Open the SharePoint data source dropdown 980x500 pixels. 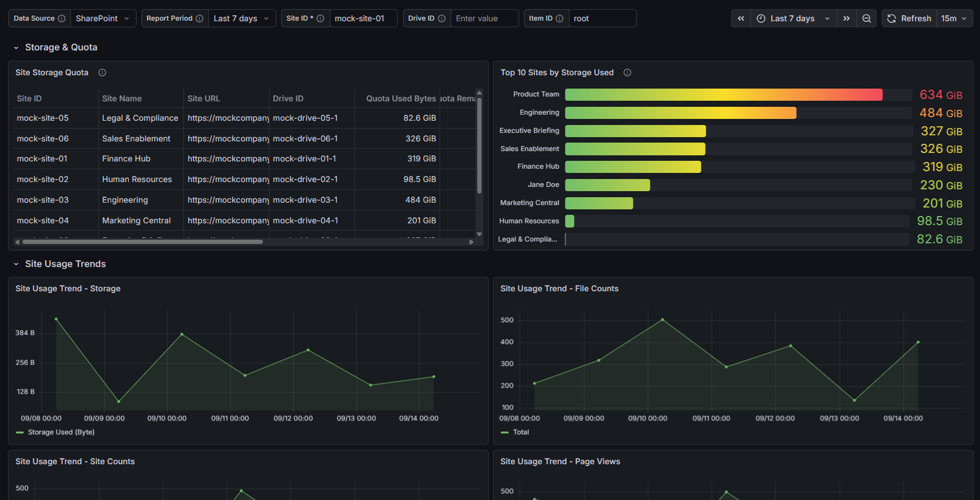[103, 18]
